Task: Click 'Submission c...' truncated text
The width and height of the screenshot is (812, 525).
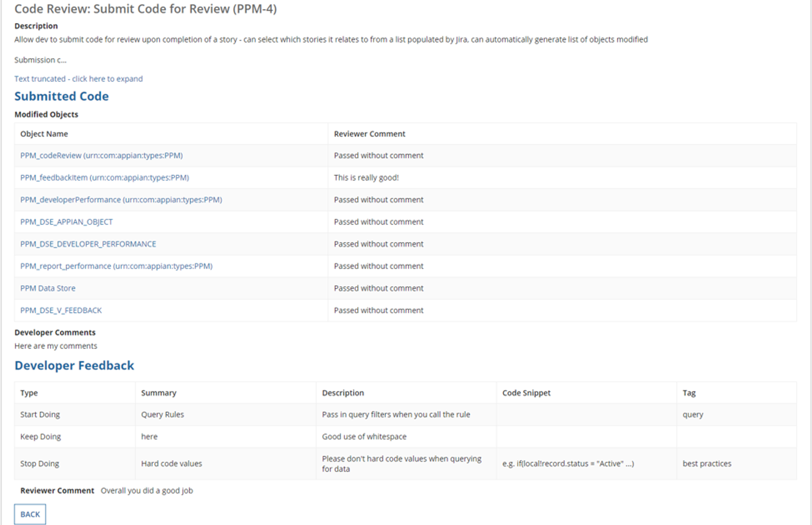Action: click(40, 60)
